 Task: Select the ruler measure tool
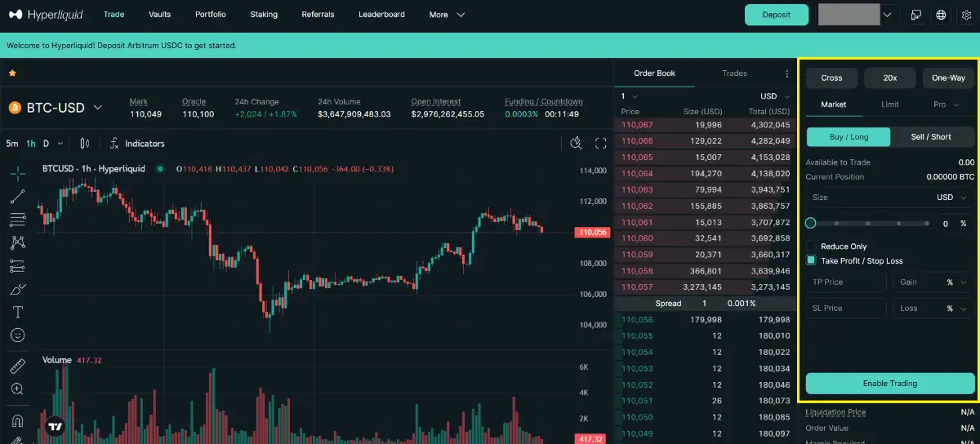click(17, 366)
